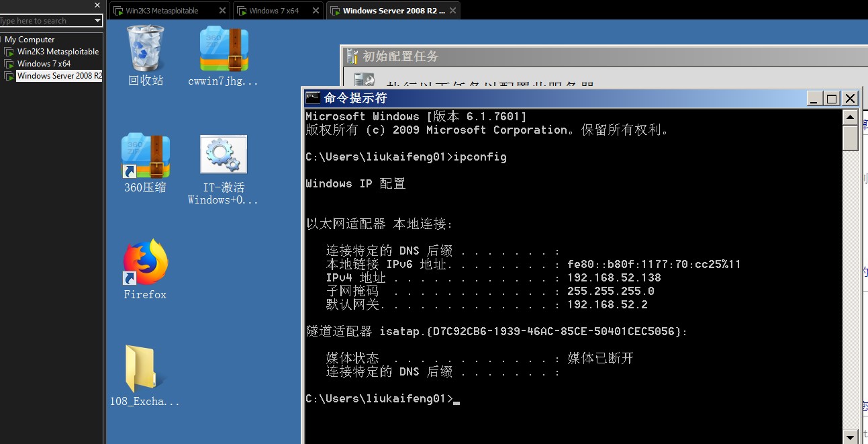Select My Computer in the sidebar
The image size is (868, 444).
pyautogui.click(x=30, y=39)
